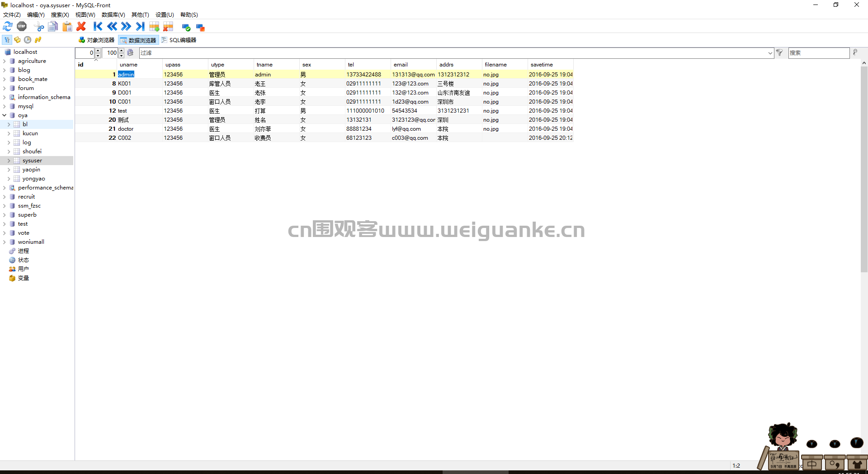The height and width of the screenshot is (474, 868).
Task: Go to next records double-arrow
Action: 126,27
